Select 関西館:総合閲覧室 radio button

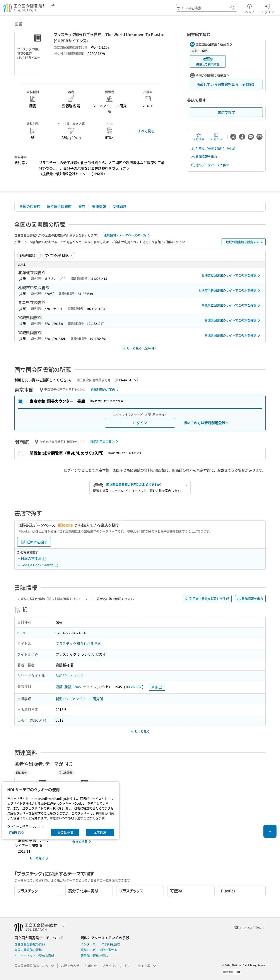click(x=21, y=453)
